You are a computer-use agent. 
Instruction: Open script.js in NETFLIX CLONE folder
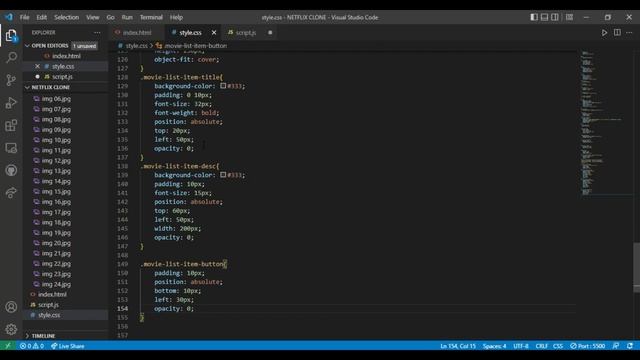tap(48, 305)
